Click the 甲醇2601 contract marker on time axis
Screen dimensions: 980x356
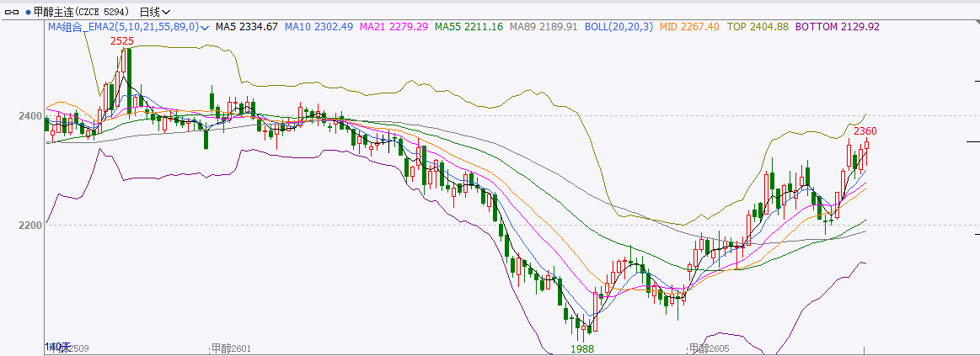coord(231,348)
